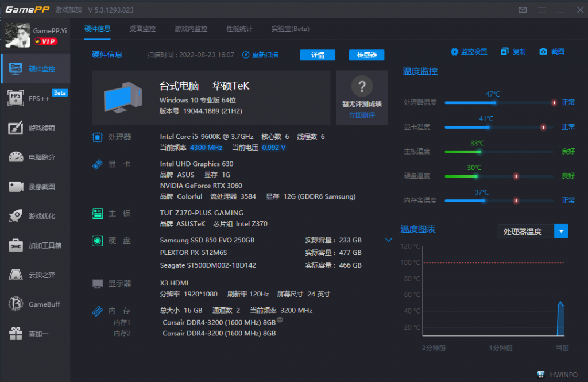Click the Intel Core i5-9600K processor text
Viewport: 588px width, 382px height.
207,137
